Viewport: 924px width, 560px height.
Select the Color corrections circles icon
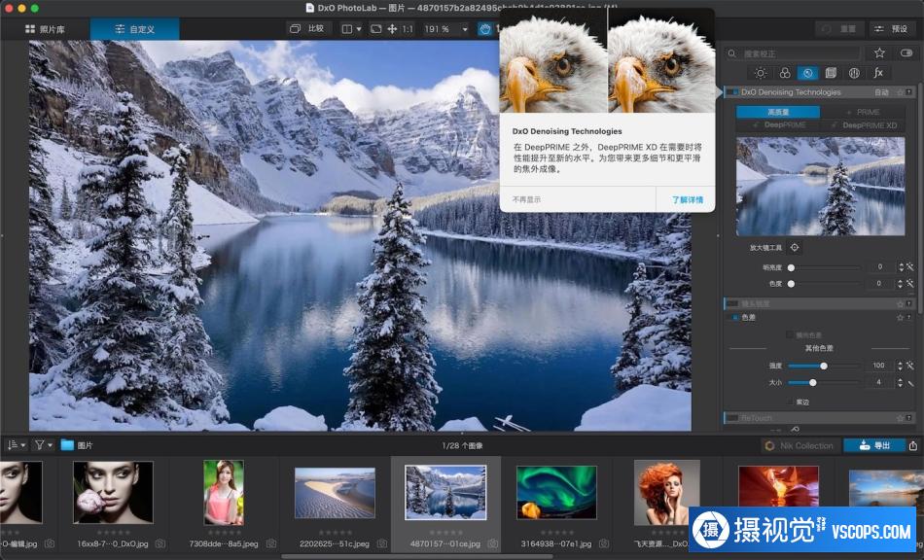tap(784, 73)
